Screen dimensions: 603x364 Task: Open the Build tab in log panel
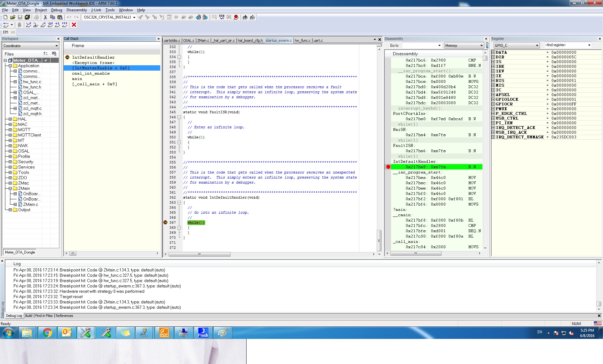point(29,316)
